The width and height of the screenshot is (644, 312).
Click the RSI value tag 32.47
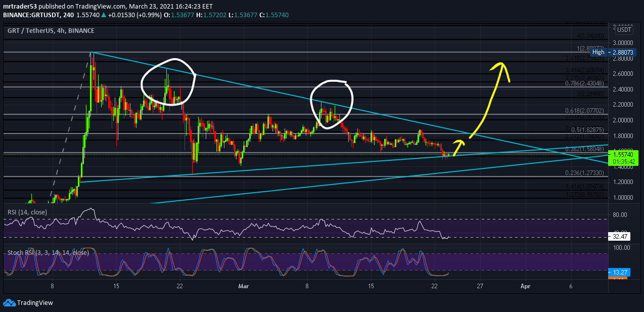coord(620,236)
